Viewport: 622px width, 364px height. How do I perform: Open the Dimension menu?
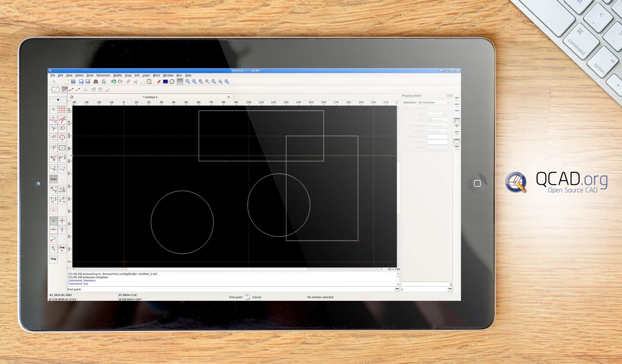tap(103, 75)
